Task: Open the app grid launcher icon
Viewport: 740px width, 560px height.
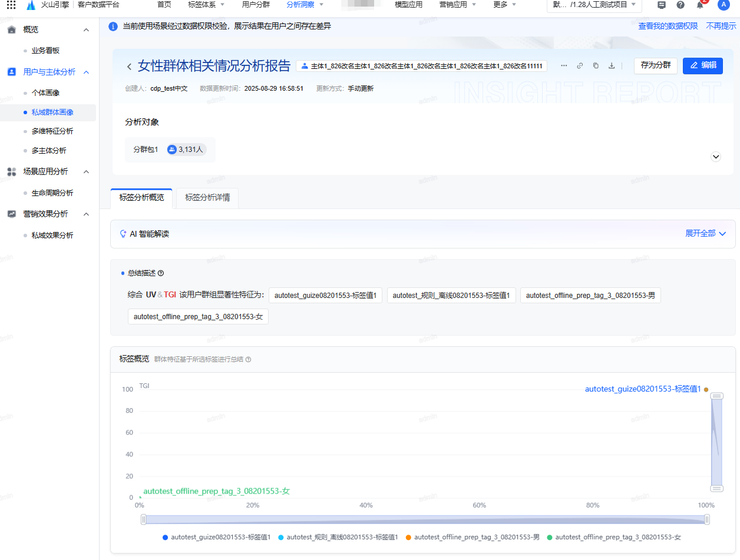Action: point(11,5)
